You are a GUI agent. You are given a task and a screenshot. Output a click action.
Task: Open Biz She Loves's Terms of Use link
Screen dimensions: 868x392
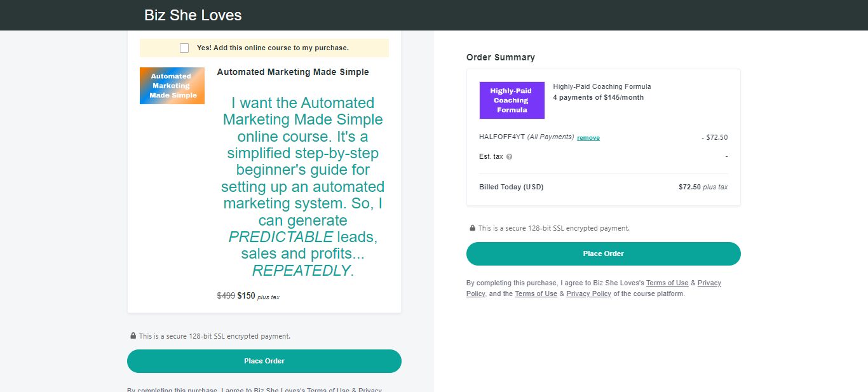[x=667, y=283]
